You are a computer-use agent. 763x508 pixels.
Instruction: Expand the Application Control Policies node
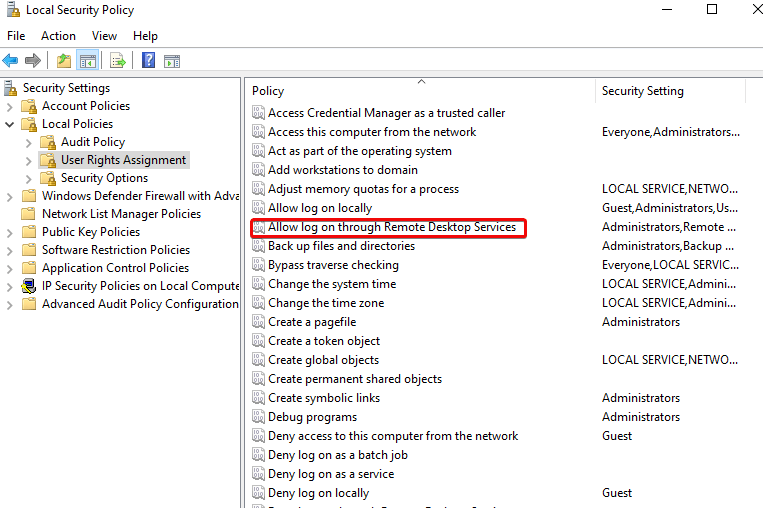(9, 269)
